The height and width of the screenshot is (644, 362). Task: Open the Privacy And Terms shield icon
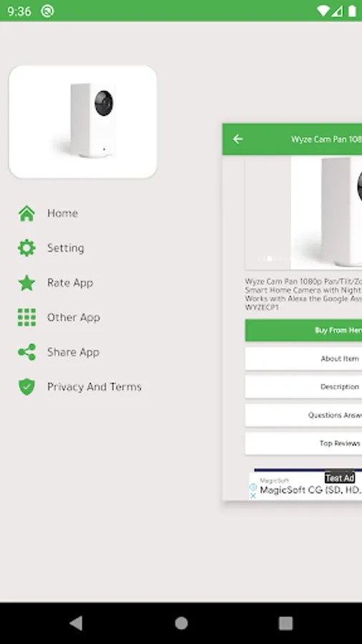point(26,387)
